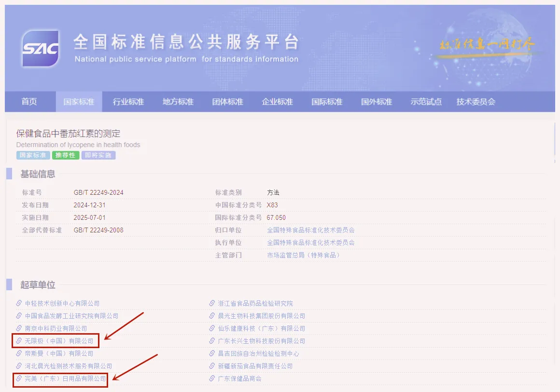
Task: Click link icon beside 浙江省食品药品检验研究院
Action: 212,303
